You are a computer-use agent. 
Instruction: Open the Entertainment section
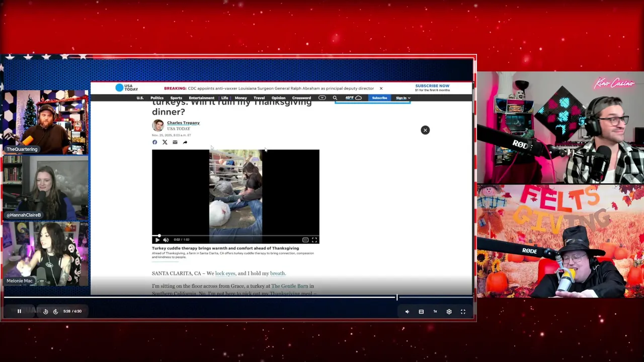click(x=201, y=98)
